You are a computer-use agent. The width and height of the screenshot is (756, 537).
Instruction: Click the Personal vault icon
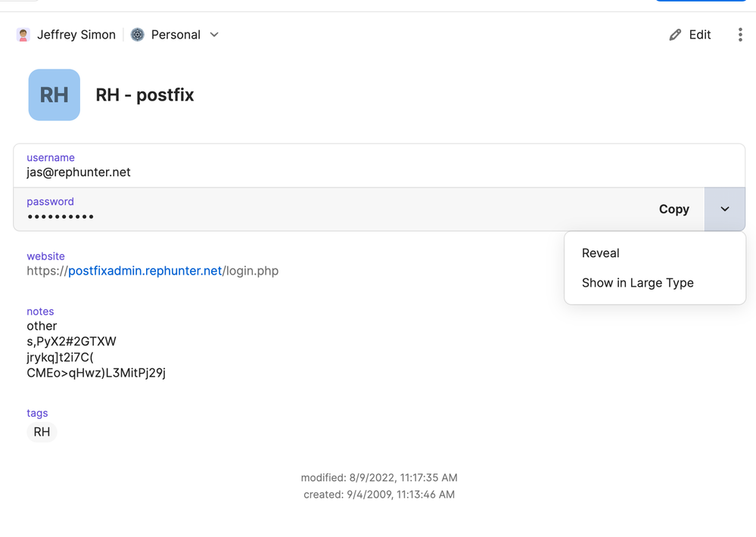pyautogui.click(x=138, y=35)
